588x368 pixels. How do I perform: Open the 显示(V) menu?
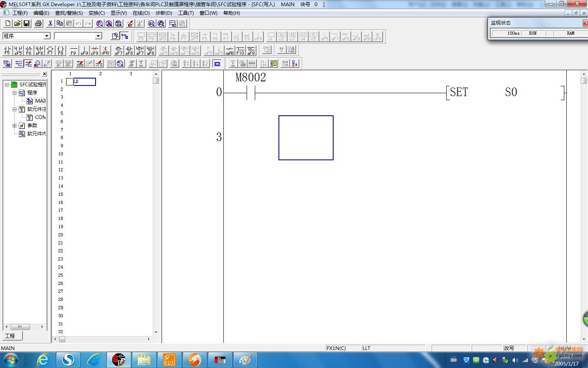[x=119, y=13]
